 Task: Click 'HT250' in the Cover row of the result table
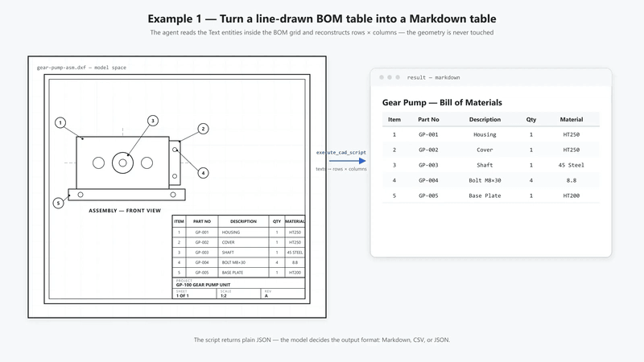[x=572, y=150]
